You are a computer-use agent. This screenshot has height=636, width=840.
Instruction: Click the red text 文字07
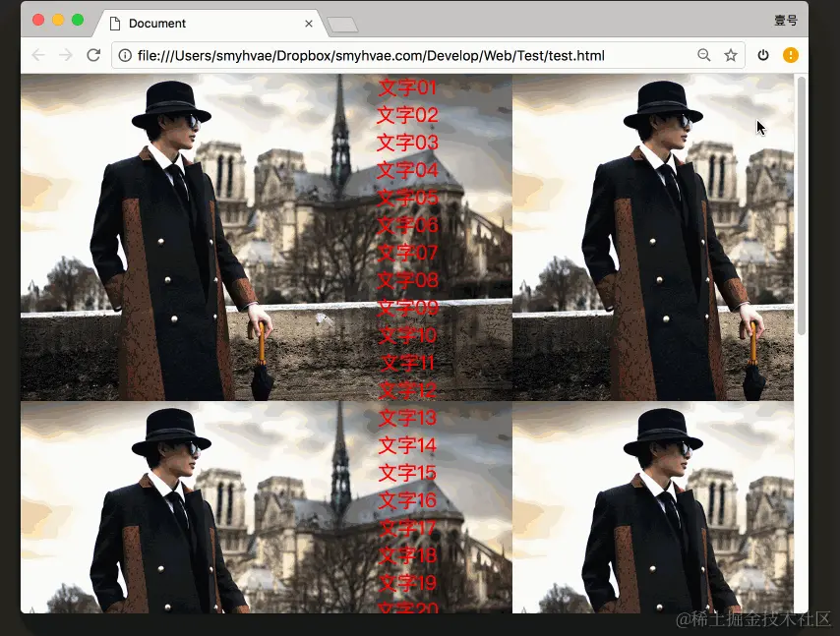(x=407, y=253)
